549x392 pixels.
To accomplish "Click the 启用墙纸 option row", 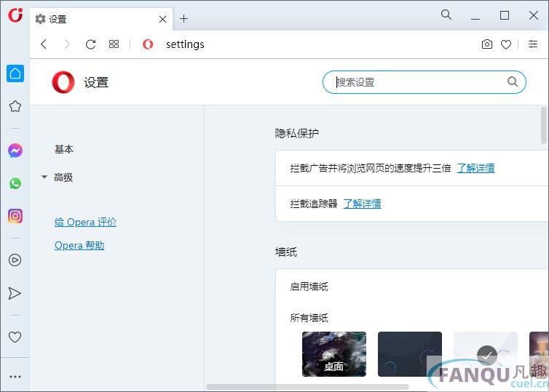I will (x=412, y=287).
